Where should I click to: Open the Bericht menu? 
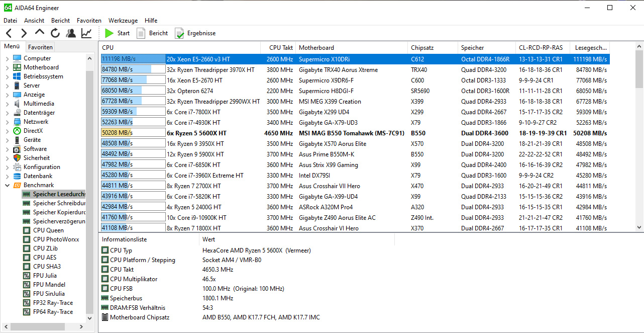[60, 21]
